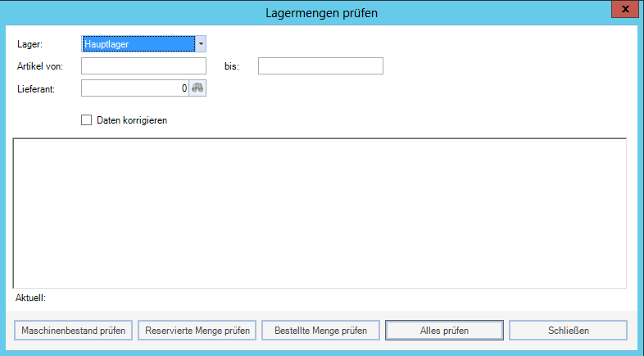Start the Alles prüfen check
The width and height of the screenshot is (644, 356).
(444, 331)
